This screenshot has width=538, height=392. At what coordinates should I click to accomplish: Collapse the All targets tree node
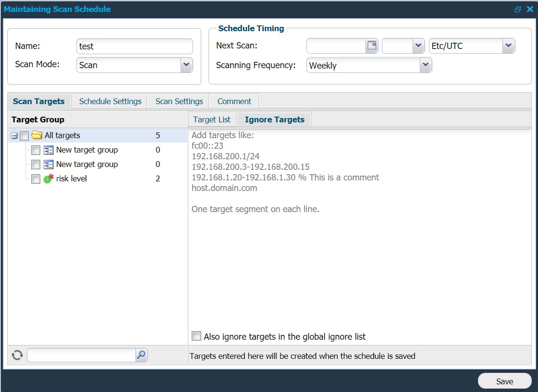14,136
